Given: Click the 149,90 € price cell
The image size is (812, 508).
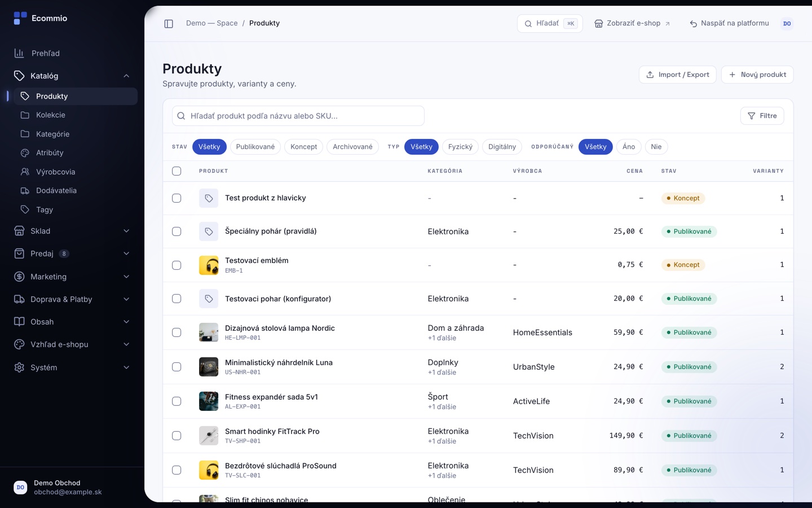Looking at the screenshot, I should [626, 436].
